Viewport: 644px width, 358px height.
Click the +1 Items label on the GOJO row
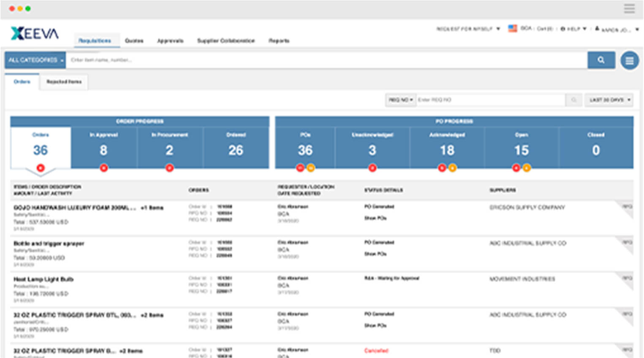click(152, 208)
